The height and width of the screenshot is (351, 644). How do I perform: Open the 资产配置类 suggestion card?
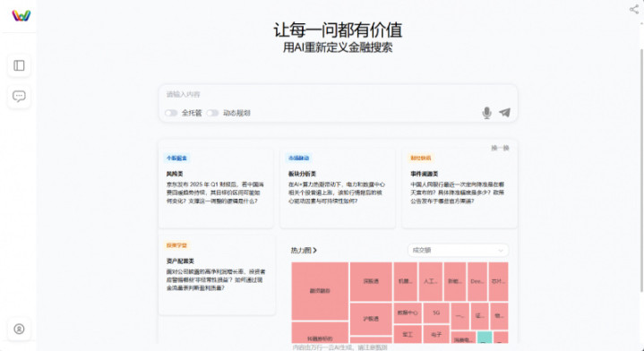click(x=217, y=275)
